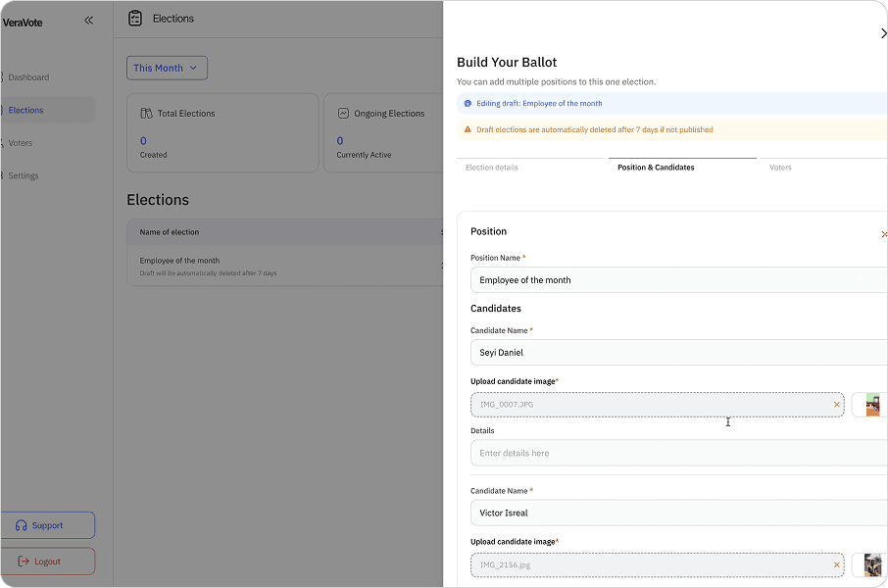Click the Support button
Viewport: 888px width, 588px height.
[x=48, y=525]
